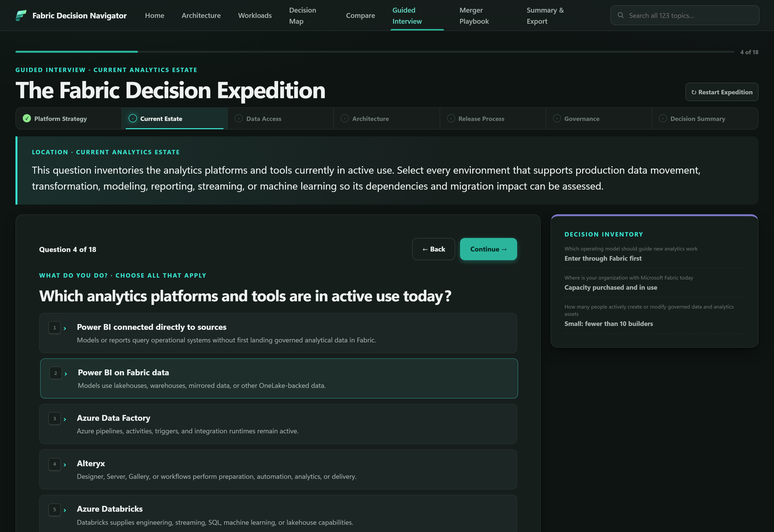Click the search magnifier icon
The image size is (774, 532).
tap(621, 15)
